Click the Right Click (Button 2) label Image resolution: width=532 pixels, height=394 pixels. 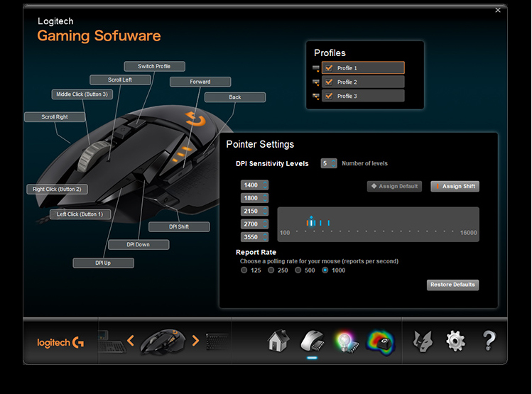coord(57,190)
